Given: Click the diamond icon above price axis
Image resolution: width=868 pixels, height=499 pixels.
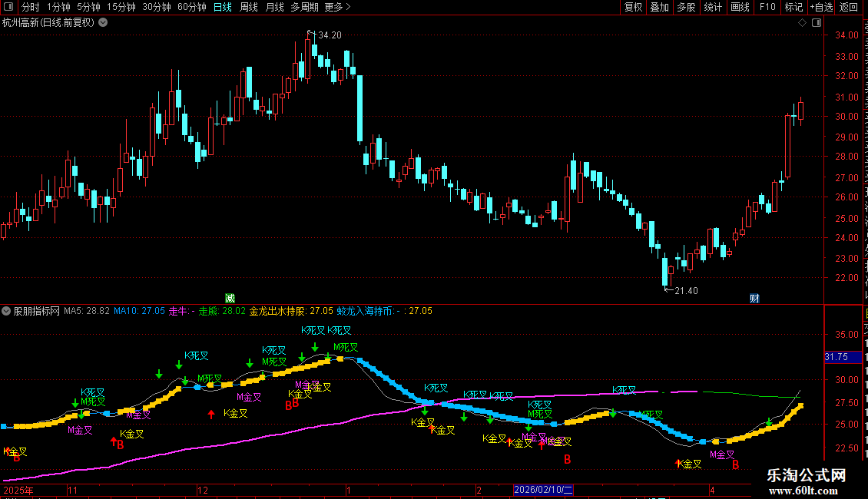Looking at the screenshot, I should pyautogui.click(x=802, y=23).
